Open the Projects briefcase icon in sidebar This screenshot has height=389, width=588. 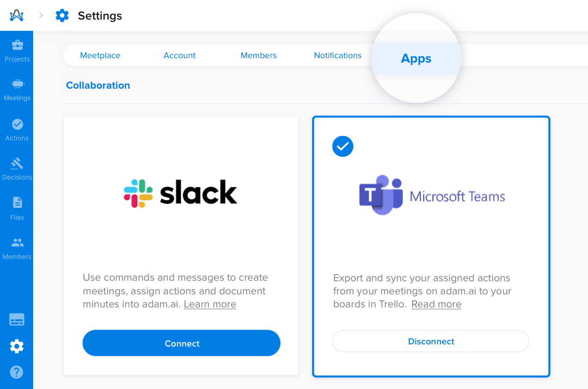point(17,45)
